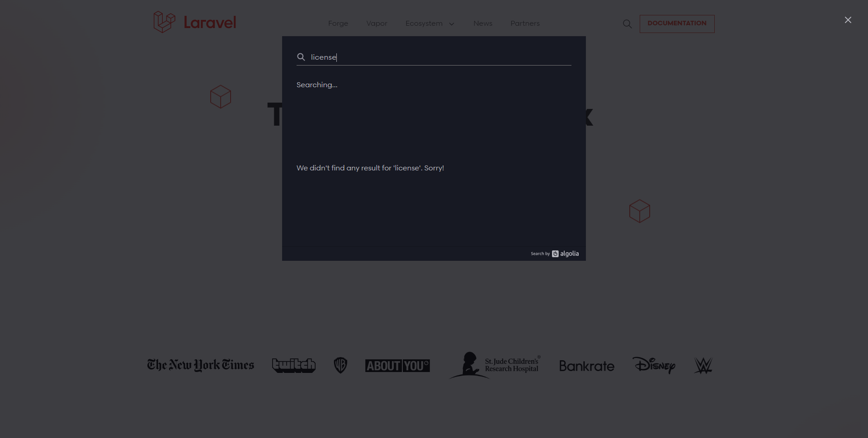868x438 pixels.
Task: Go to the News page
Action: click(x=483, y=24)
